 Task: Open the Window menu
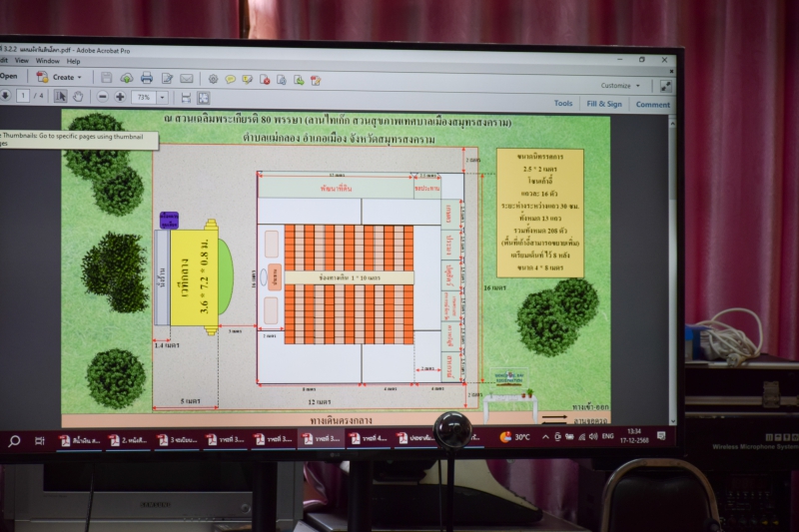pyautogui.click(x=47, y=61)
